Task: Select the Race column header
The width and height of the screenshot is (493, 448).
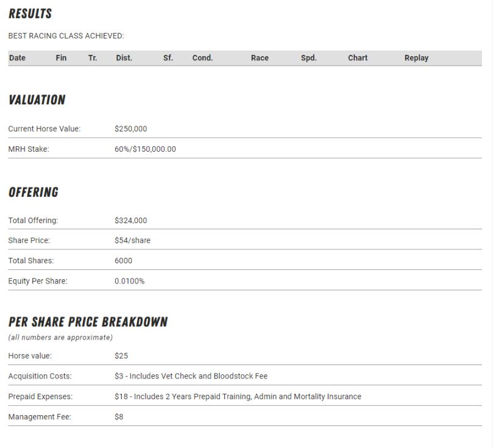Action: coord(260,58)
